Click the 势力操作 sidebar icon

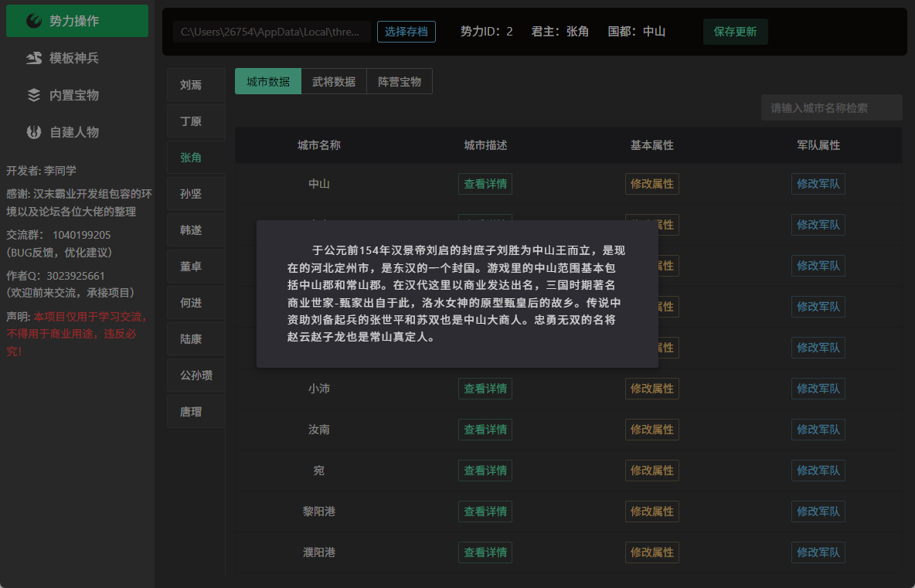pyautogui.click(x=34, y=21)
